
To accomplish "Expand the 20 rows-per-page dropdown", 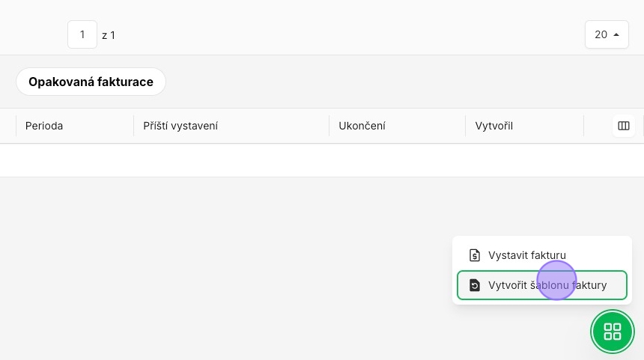I will click(607, 34).
